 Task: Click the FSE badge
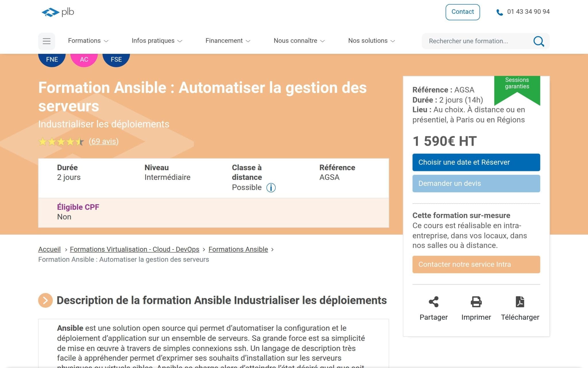[116, 59]
